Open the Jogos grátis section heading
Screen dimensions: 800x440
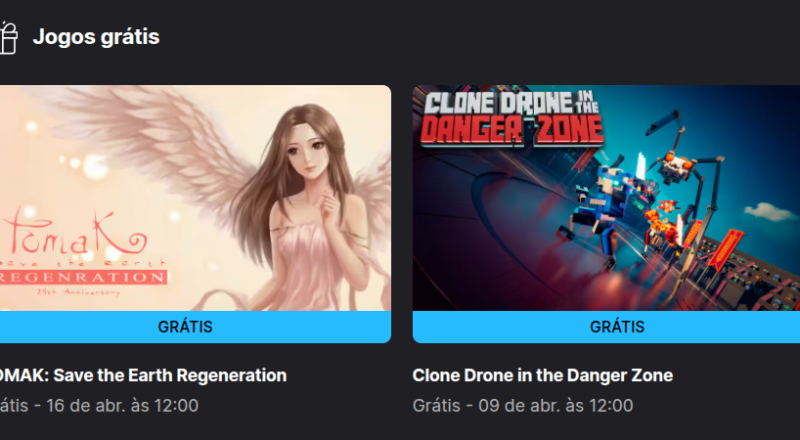96,37
